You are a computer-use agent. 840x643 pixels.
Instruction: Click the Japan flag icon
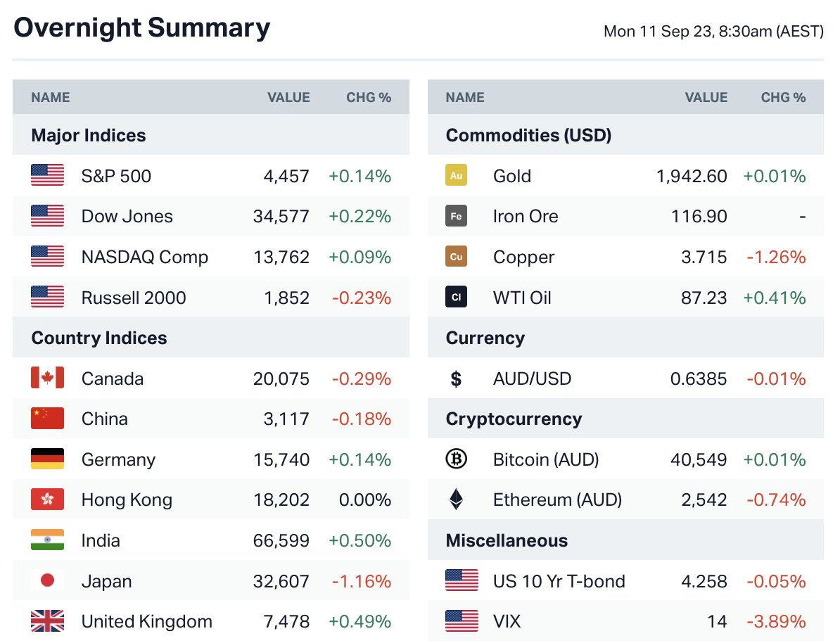(47, 581)
